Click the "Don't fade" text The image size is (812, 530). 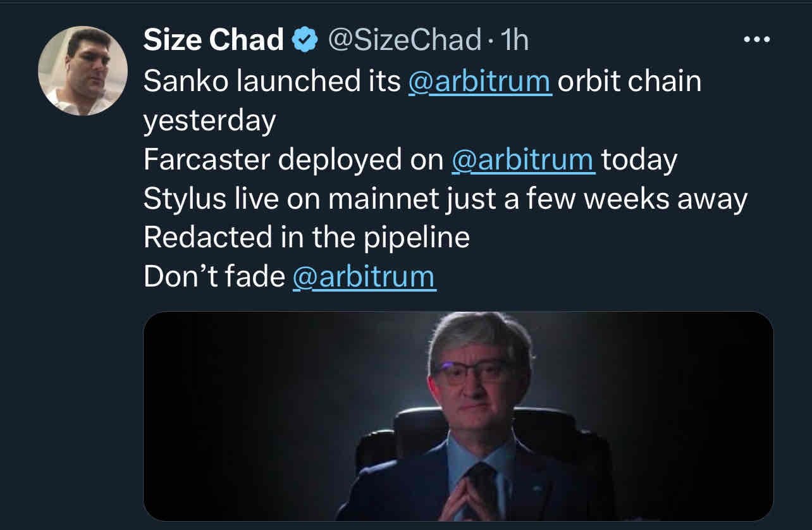[214, 277]
